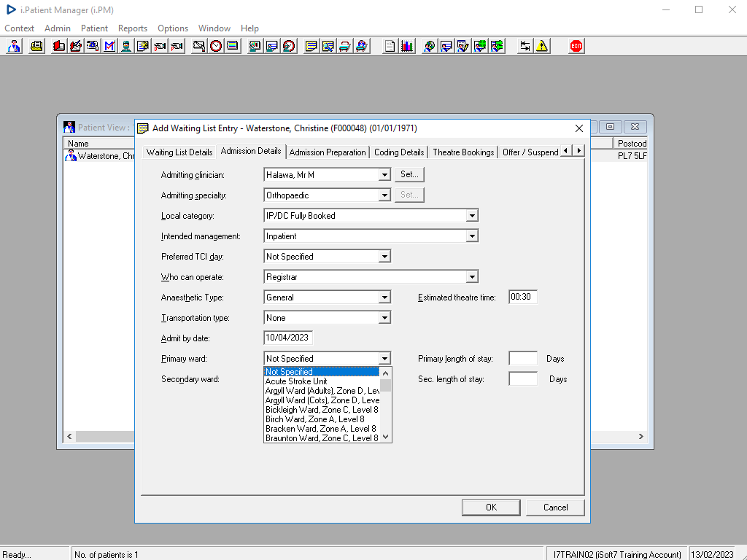Open the Coding Details tab

coord(399,152)
